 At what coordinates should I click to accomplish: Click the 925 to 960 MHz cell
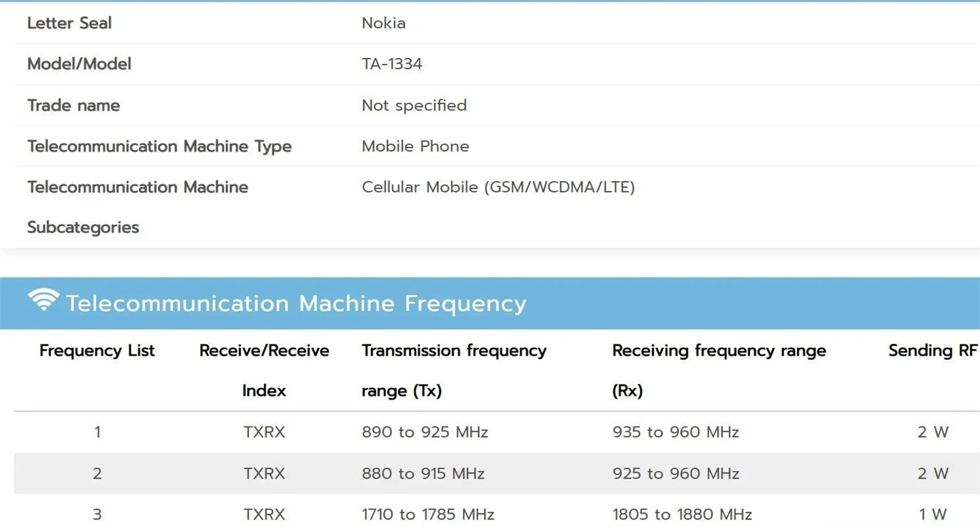(x=675, y=474)
